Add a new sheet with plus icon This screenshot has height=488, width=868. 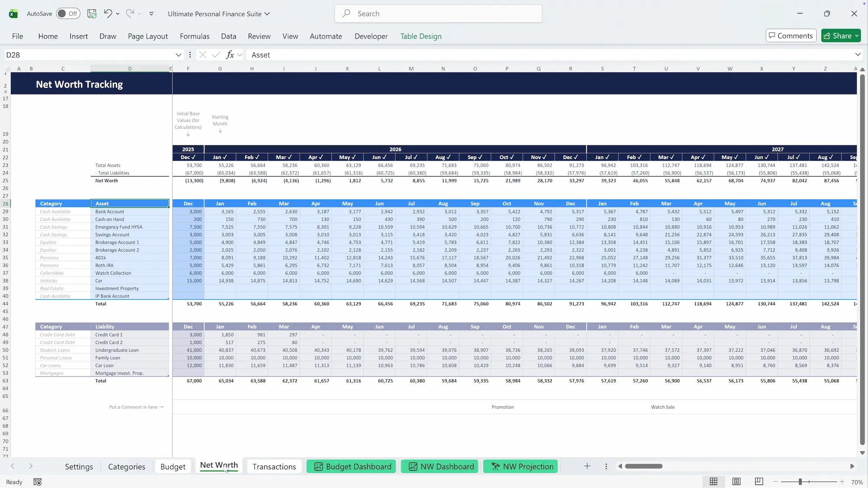[587, 466]
